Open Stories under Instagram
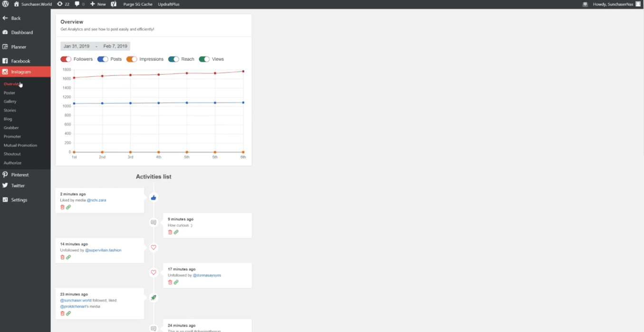644x332 pixels. (10, 110)
